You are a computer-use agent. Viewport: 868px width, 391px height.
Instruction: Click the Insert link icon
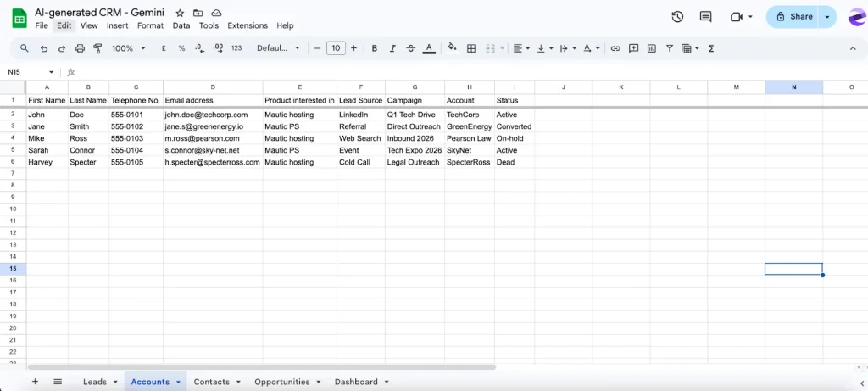[x=615, y=48]
